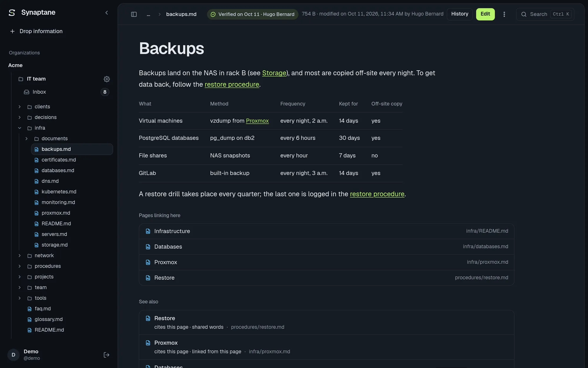The height and width of the screenshot is (368, 588).
Task: Expand the documents subfolder chevron
Action: (26, 138)
